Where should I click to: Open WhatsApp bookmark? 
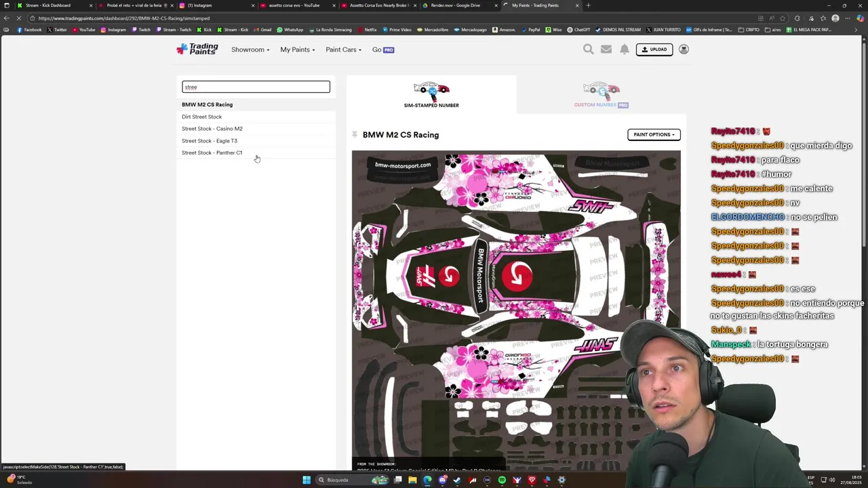click(290, 30)
